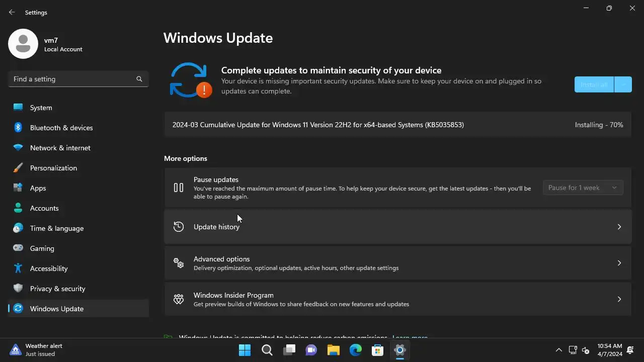Click the Installing - 70% status text
Image resolution: width=644 pixels, height=362 pixels.
click(599, 125)
